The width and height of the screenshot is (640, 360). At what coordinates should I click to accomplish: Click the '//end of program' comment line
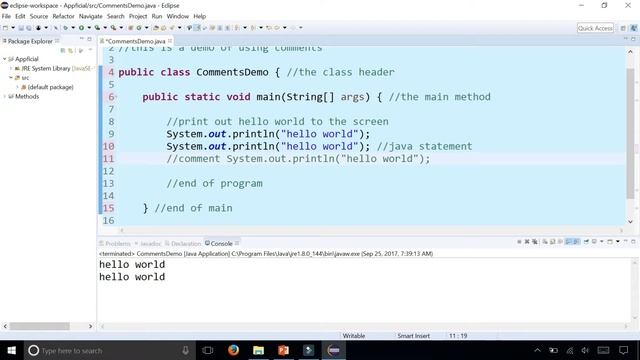tap(214, 183)
